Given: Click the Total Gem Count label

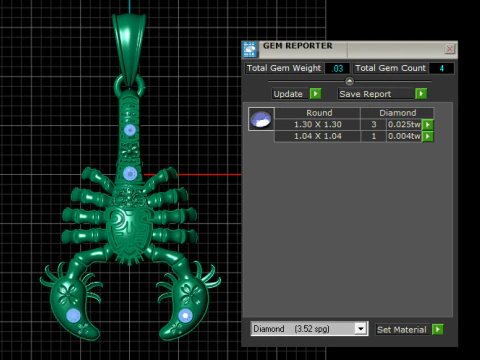Looking at the screenshot, I should (x=390, y=68).
